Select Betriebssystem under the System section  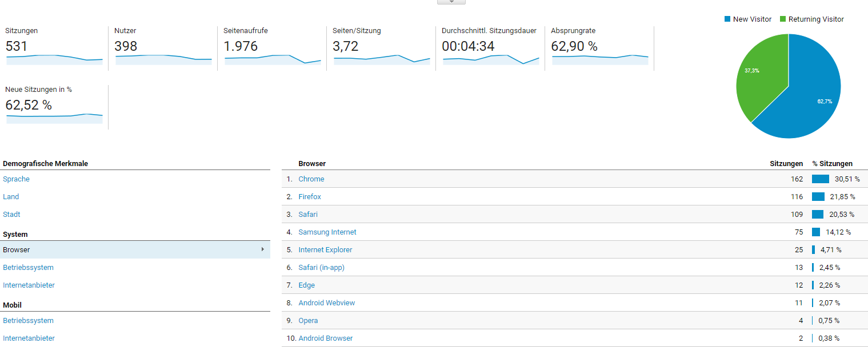click(28, 267)
